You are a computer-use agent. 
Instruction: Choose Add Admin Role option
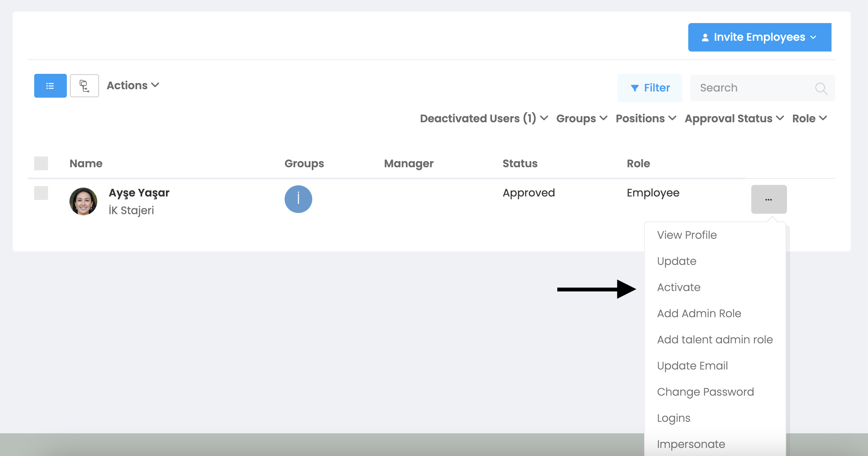pos(699,313)
